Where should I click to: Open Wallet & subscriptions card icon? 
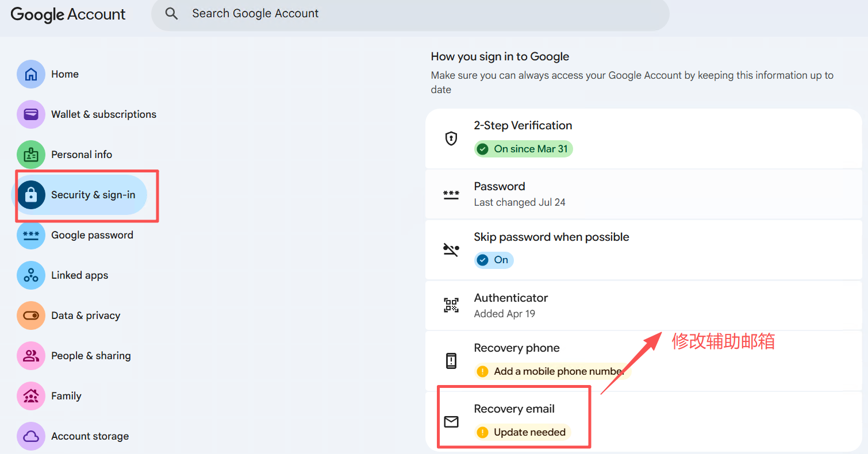[31, 114]
